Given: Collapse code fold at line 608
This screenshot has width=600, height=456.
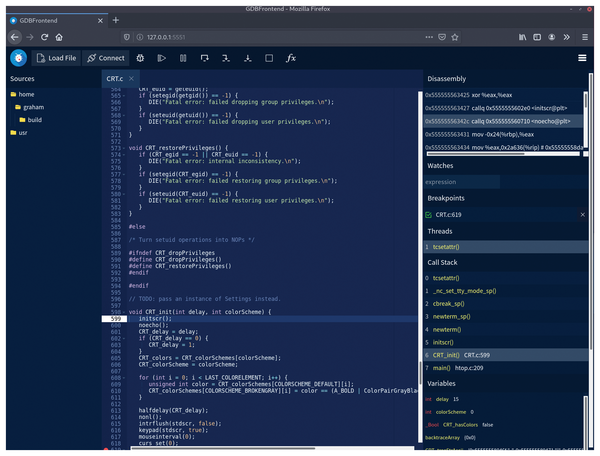Looking at the screenshot, I should tap(124, 378).
